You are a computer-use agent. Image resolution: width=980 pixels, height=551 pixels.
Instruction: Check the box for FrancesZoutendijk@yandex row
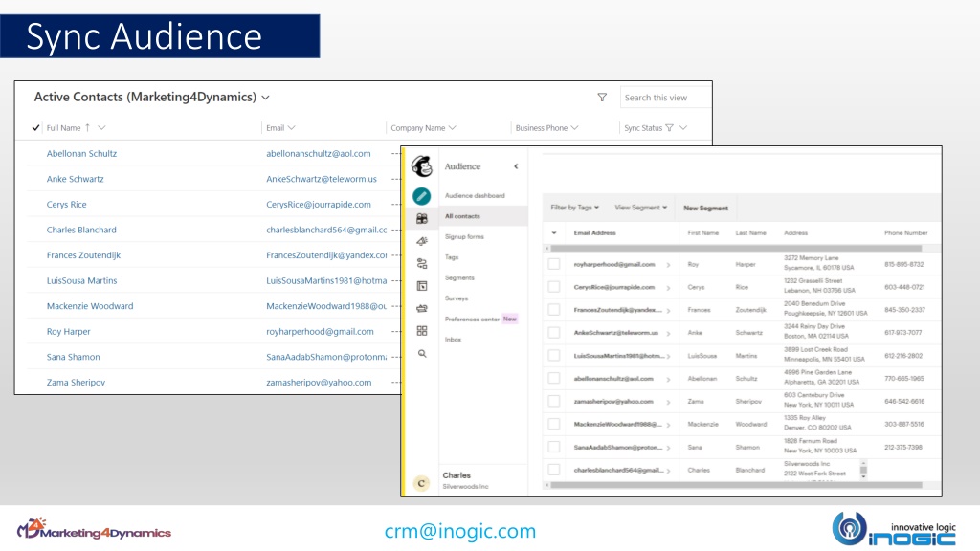(554, 310)
